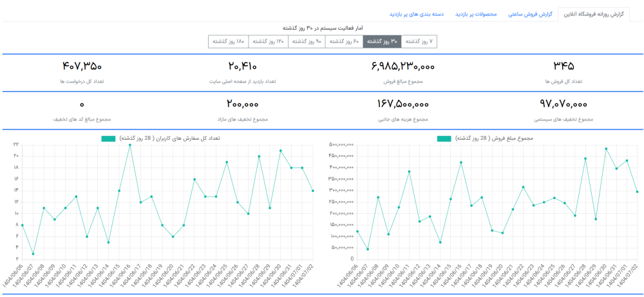Click the homepage visits count 20,410
The image size is (644, 297).
[x=242, y=66]
